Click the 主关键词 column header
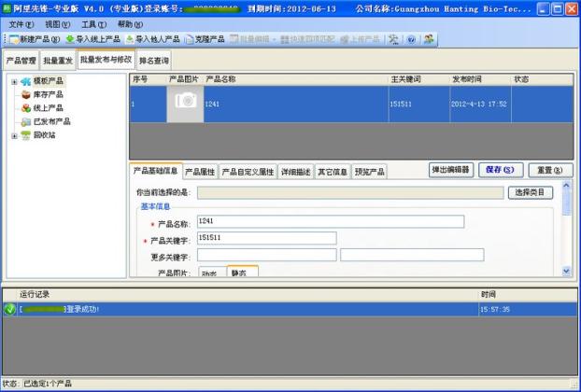Viewport: 581px width, 392px height. [x=419, y=79]
